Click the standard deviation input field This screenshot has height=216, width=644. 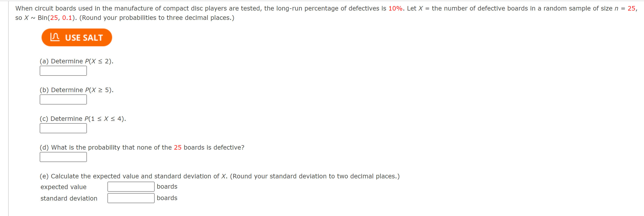(x=131, y=198)
